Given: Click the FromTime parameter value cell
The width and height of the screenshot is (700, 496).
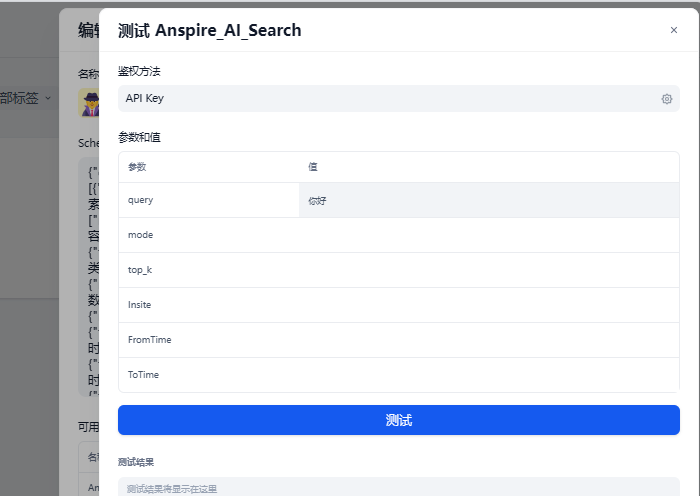Looking at the screenshot, I should 489,340.
